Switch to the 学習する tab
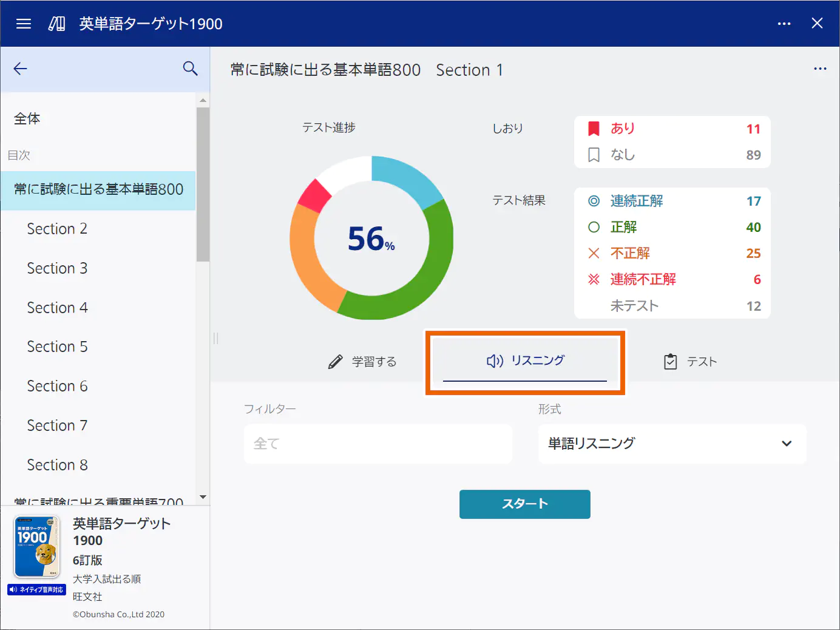 362,362
